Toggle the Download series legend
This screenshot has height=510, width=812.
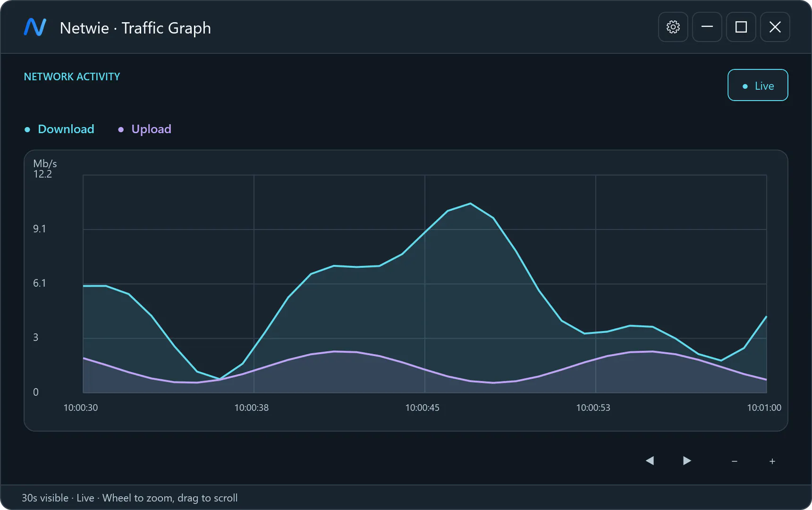coord(59,129)
